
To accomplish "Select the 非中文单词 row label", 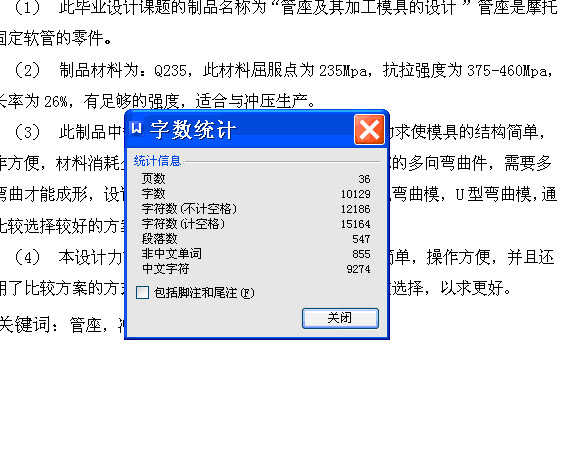I will click(172, 254).
